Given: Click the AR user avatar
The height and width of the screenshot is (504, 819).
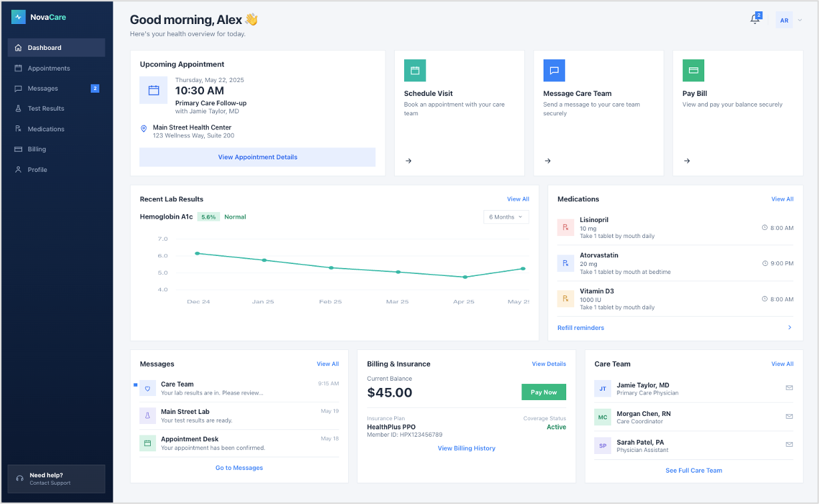Looking at the screenshot, I should tap(784, 20).
